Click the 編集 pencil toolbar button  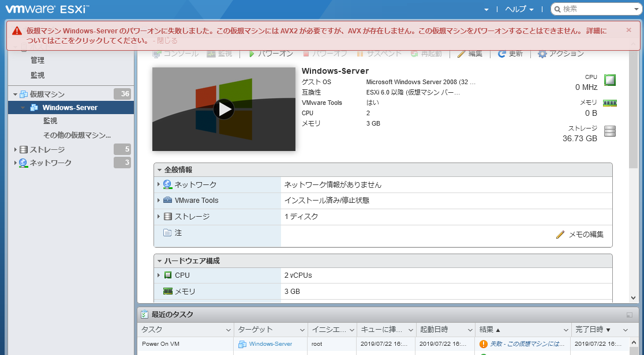pyautogui.click(x=470, y=54)
